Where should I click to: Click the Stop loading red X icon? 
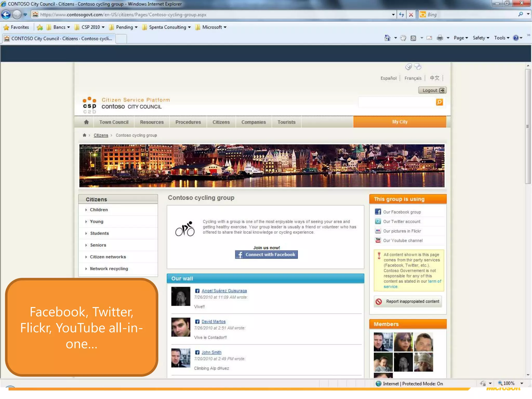(411, 15)
